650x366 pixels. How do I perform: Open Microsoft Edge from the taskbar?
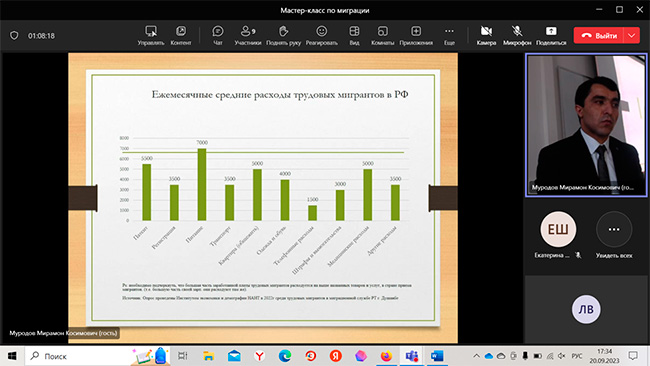(x=285, y=356)
